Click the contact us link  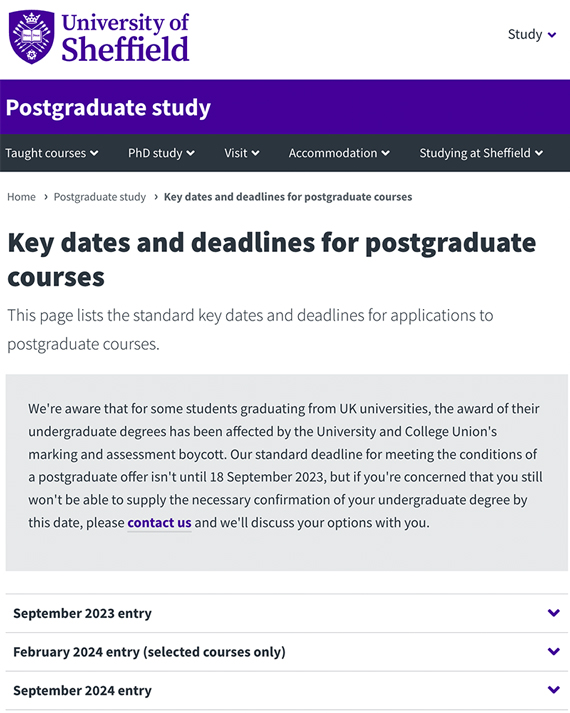(159, 523)
